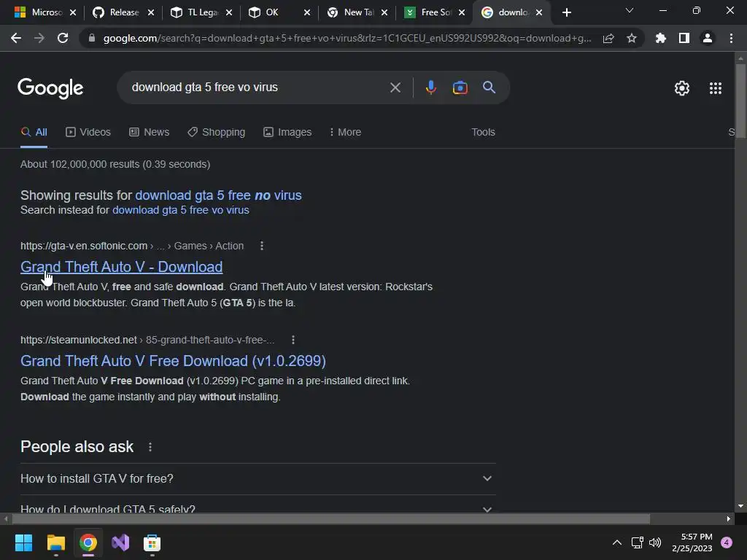
Task: Click the Google search input field
Action: [x=258, y=87]
